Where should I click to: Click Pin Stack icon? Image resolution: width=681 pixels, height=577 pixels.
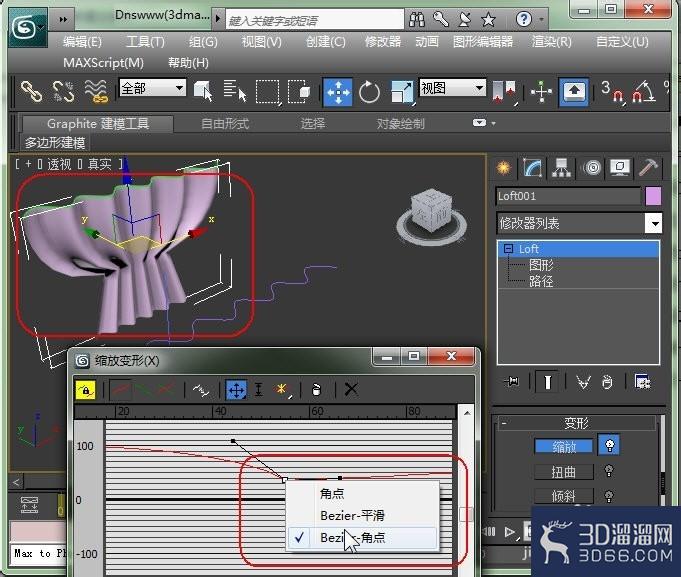click(512, 382)
